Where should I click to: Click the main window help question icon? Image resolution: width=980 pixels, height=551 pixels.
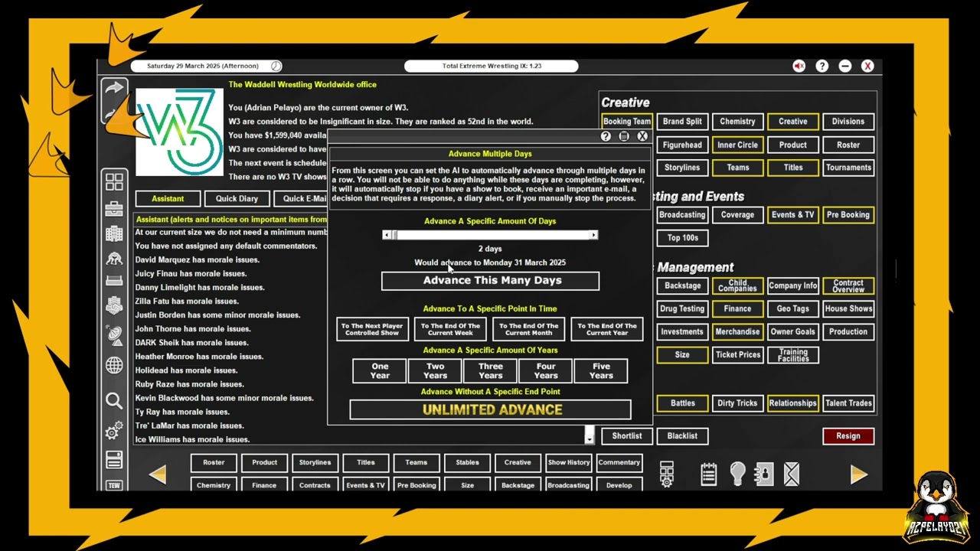point(822,67)
